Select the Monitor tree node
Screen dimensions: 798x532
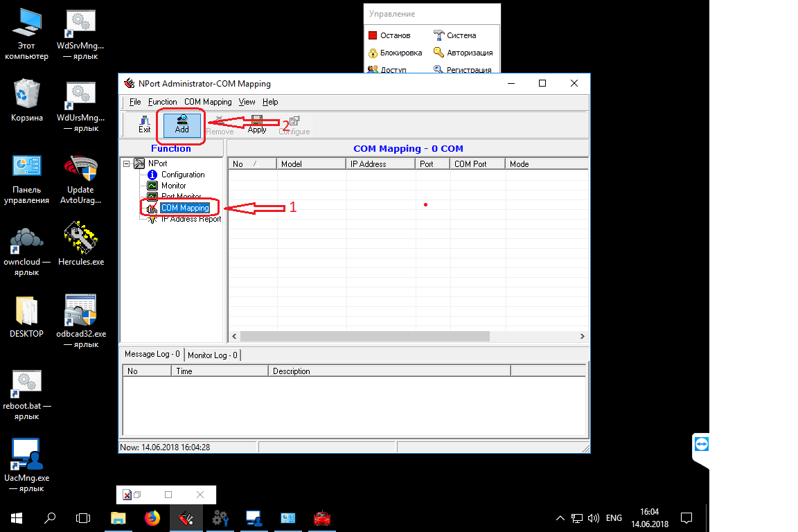[x=173, y=186]
